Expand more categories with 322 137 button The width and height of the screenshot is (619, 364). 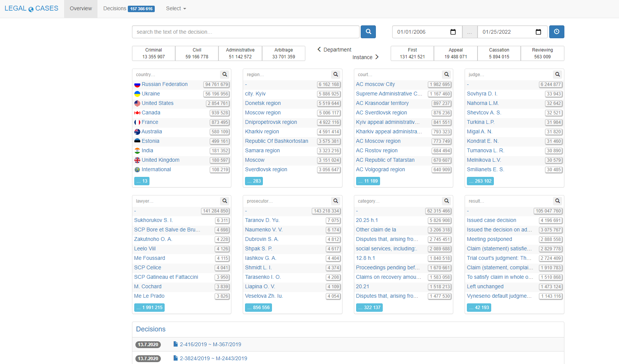[x=369, y=308]
